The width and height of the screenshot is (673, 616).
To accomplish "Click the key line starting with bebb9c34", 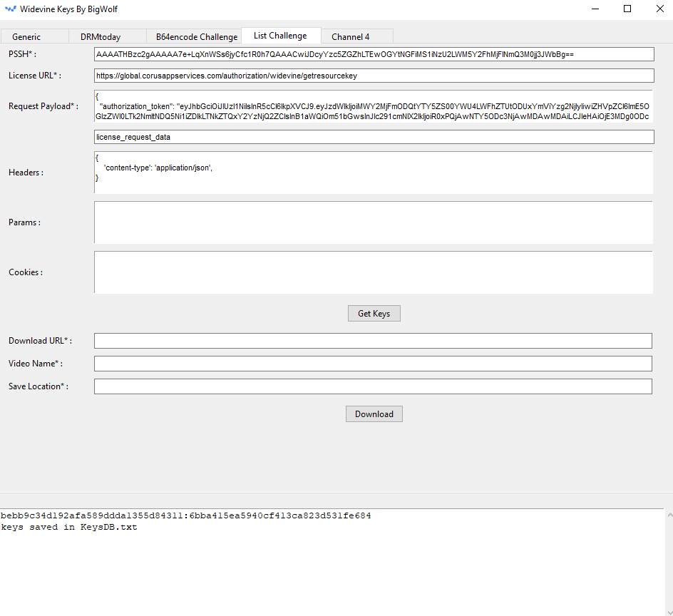I will [186, 515].
